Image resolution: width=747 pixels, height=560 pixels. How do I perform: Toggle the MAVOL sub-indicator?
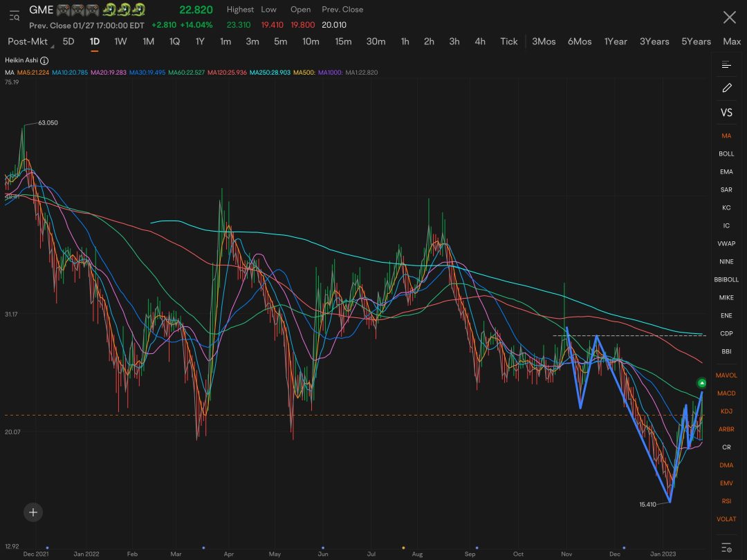726,375
